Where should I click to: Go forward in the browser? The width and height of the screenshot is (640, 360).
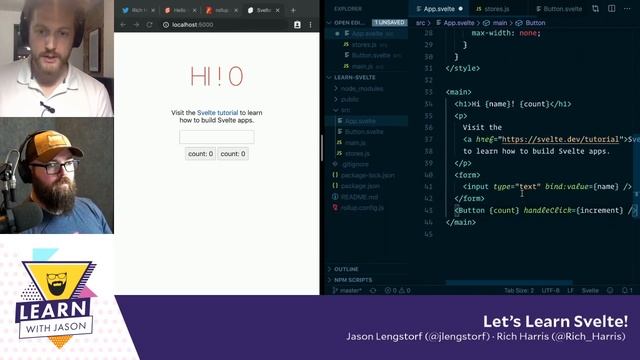[136, 25]
